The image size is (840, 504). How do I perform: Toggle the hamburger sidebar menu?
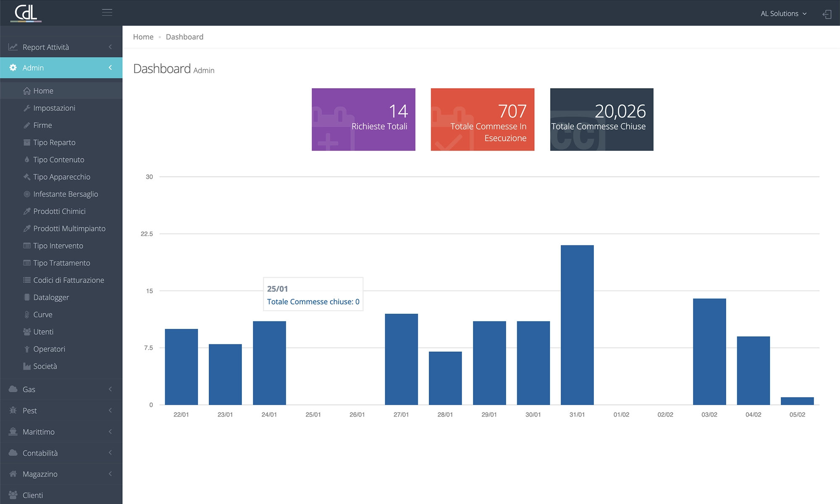[107, 13]
